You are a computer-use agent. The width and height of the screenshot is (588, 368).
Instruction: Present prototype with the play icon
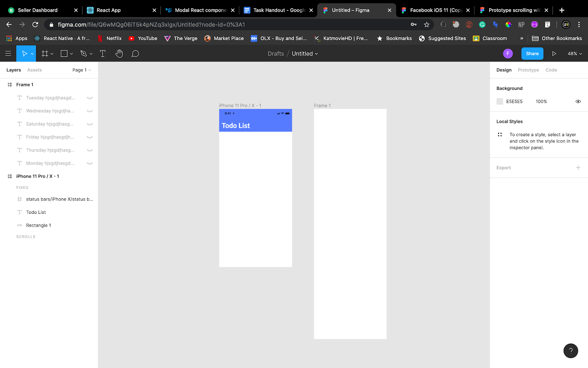pyautogui.click(x=554, y=54)
